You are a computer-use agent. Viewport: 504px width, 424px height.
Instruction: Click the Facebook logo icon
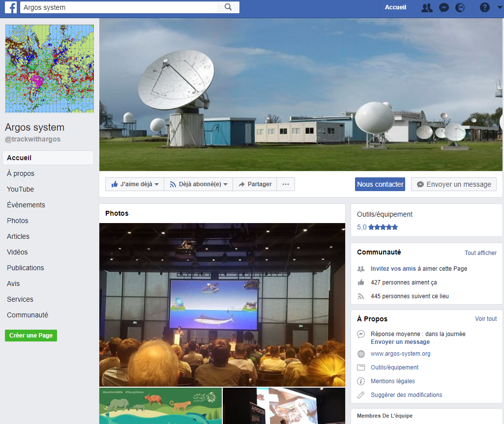[11, 7]
